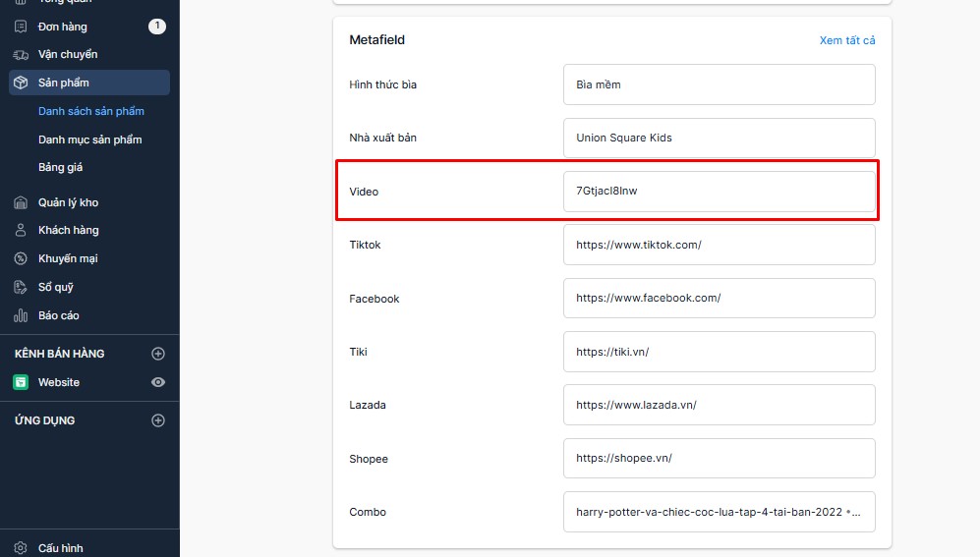This screenshot has width=980, height=557.
Task: Click the Cấu hình gear icon
Action: [21, 547]
